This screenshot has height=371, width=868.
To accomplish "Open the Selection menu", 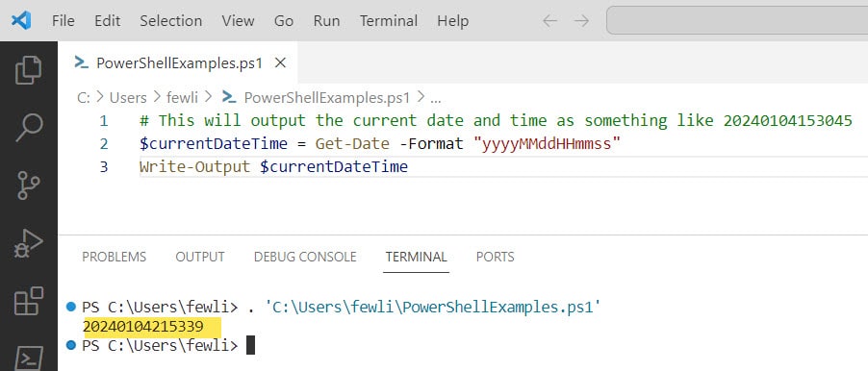I will pyautogui.click(x=170, y=21).
